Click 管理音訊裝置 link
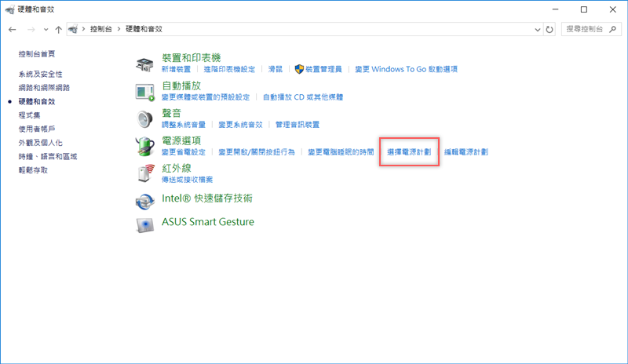The image size is (628, 364). click(x=298, y=125)
